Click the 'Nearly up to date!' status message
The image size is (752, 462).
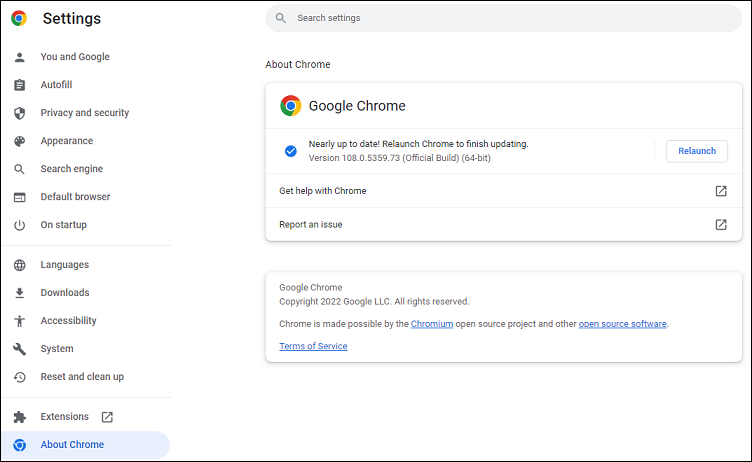coord(418,144)
